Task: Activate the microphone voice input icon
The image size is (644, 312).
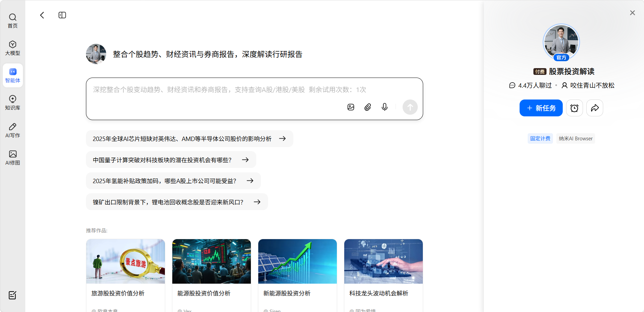Action: pos(384,107)
